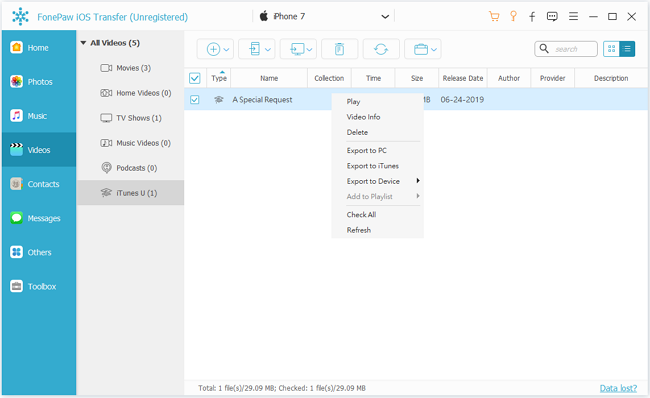Click the export to device icon
650x398 pixels.
pos(255,49)
